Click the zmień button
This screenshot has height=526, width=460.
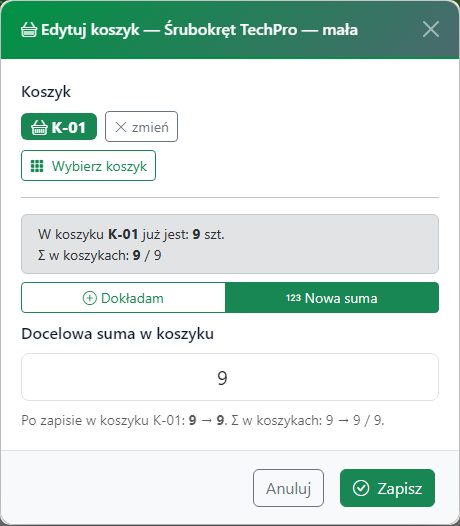pos(141,127)
